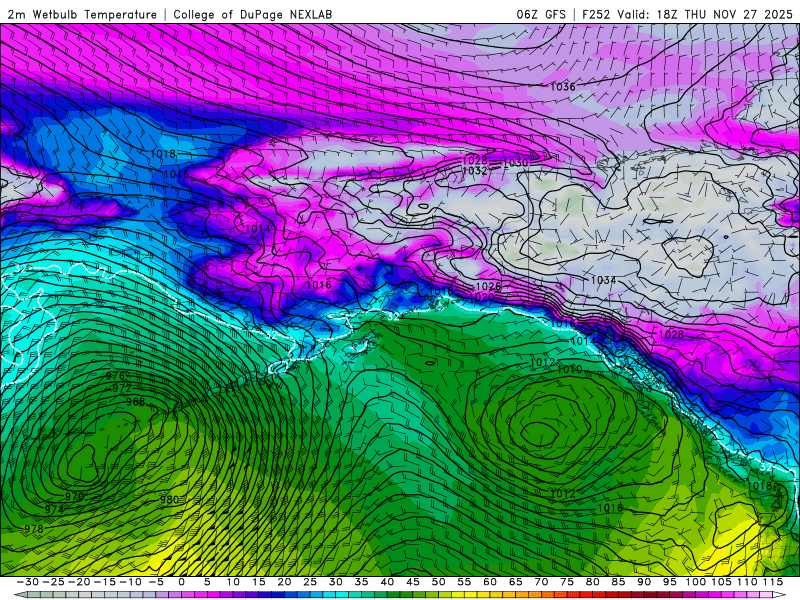Click the '2m Wetbulb Temperature' title text

(x=82, y=15)
